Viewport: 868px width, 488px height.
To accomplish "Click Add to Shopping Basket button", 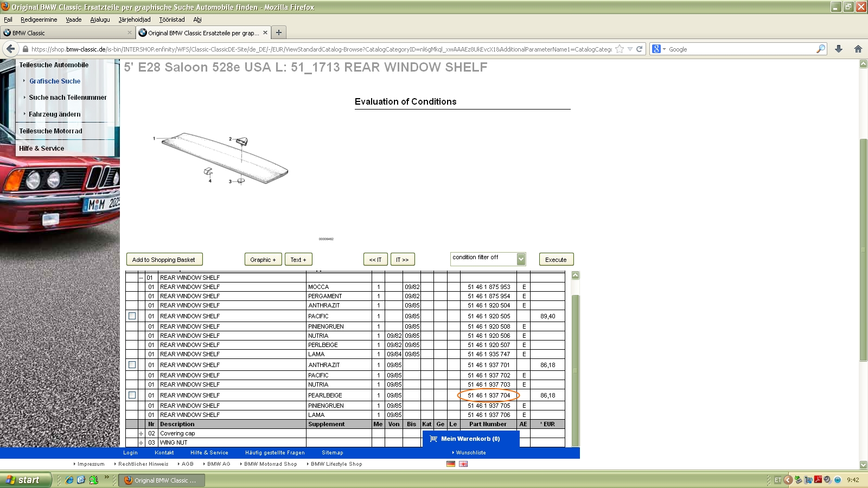I will (x=164, y=260).
